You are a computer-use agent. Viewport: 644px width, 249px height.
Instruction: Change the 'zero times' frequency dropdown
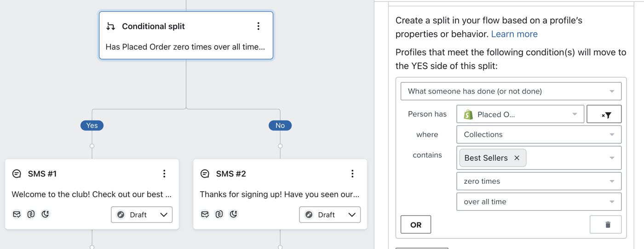pos(539,181)
